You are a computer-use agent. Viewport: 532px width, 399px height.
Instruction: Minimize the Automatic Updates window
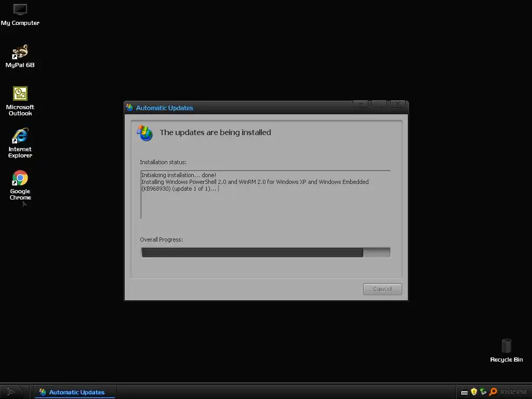coord(361,104)
